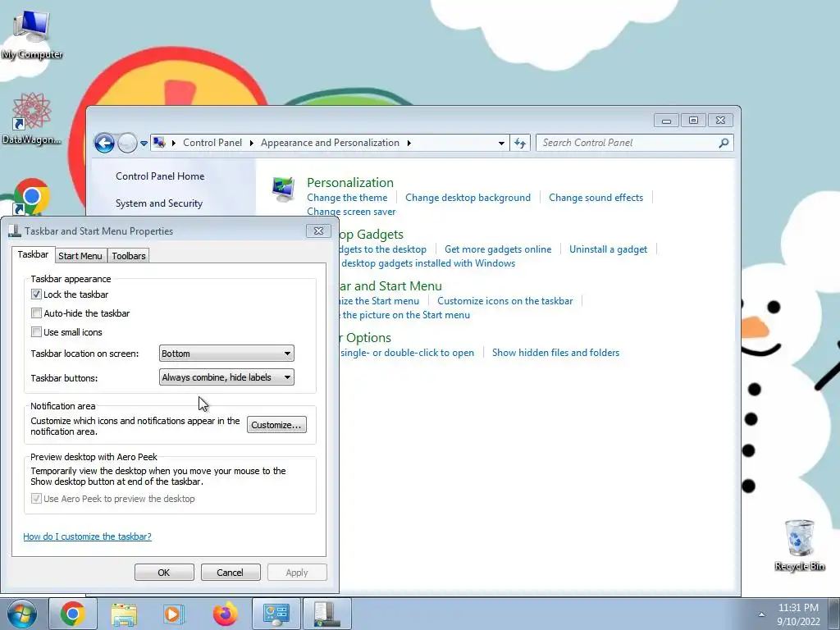The height and width of the screenshot is (630, 840).
Task: Open Customize icons on the taskbar
Action: pos(504,301)
